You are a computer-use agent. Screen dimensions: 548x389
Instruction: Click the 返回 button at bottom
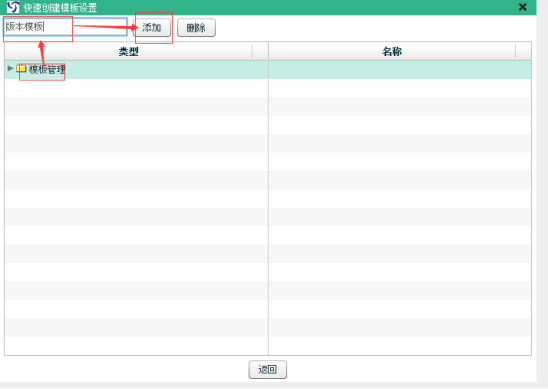click(x=268, y=369)
